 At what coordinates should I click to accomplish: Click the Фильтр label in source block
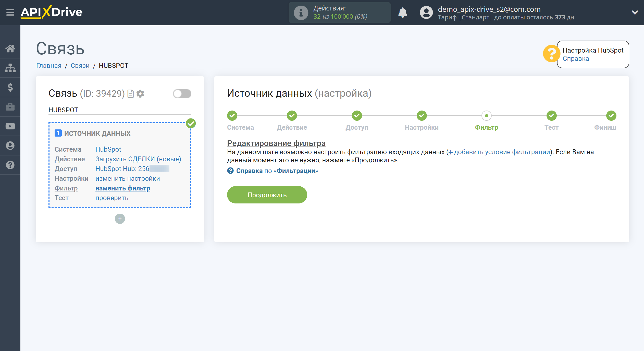pos(66,188)
